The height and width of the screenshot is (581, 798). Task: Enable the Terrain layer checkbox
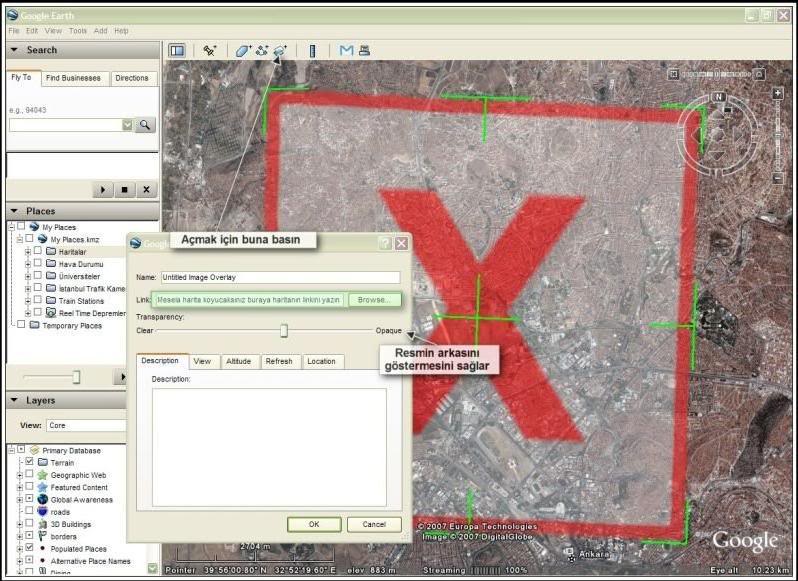(x=29, y=463)
